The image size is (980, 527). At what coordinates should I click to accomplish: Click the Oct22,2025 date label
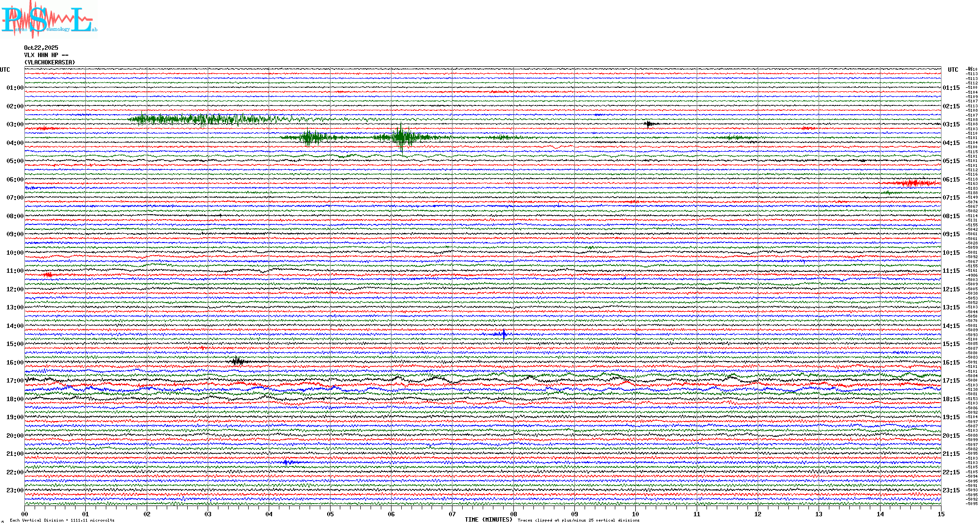(x=41, y=48)
